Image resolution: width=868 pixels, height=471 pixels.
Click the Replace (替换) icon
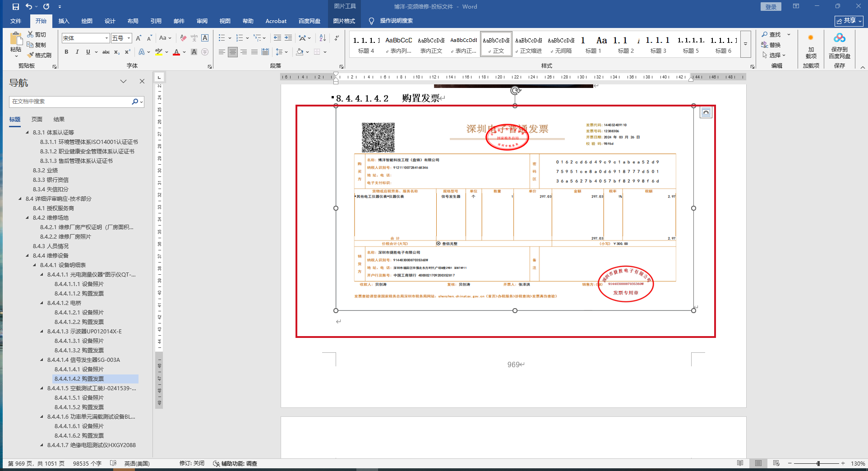coord(764,45)
